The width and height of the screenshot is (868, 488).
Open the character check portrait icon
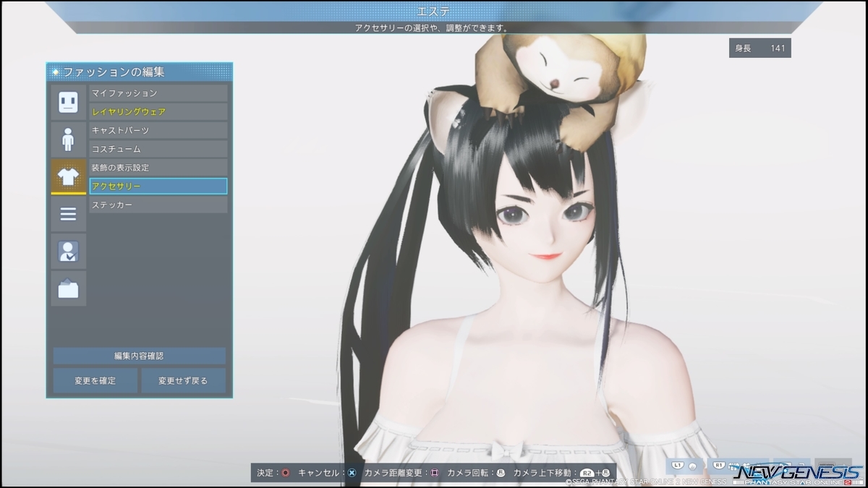point(68,252)
